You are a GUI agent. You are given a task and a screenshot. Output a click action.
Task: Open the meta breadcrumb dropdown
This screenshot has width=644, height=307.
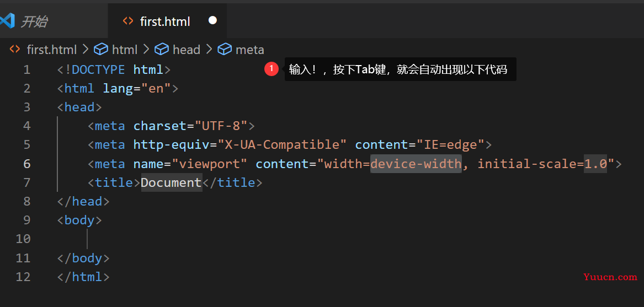point(250,50)
